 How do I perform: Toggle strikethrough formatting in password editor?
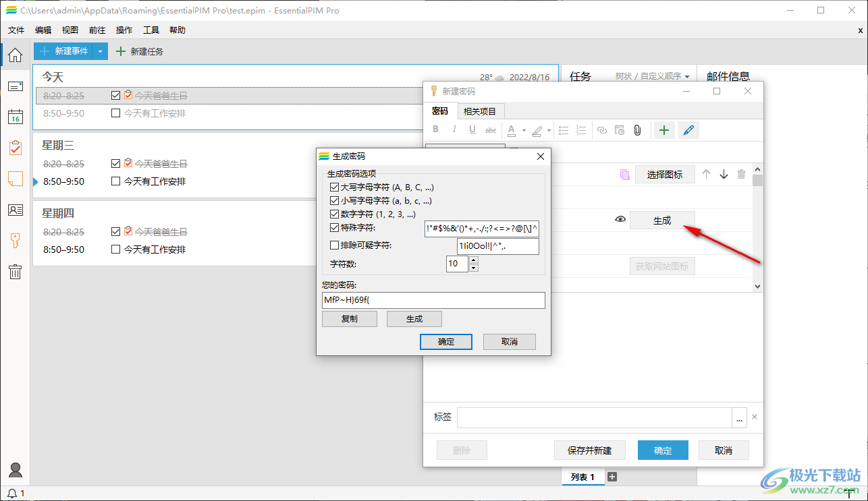click(491, 130)
